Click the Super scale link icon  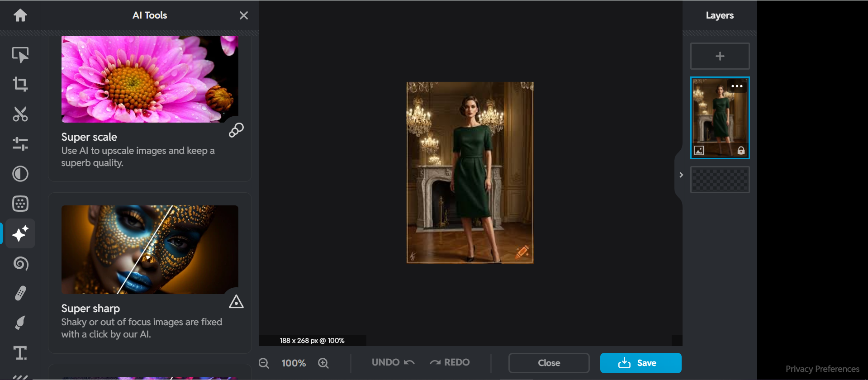[236, 130]
